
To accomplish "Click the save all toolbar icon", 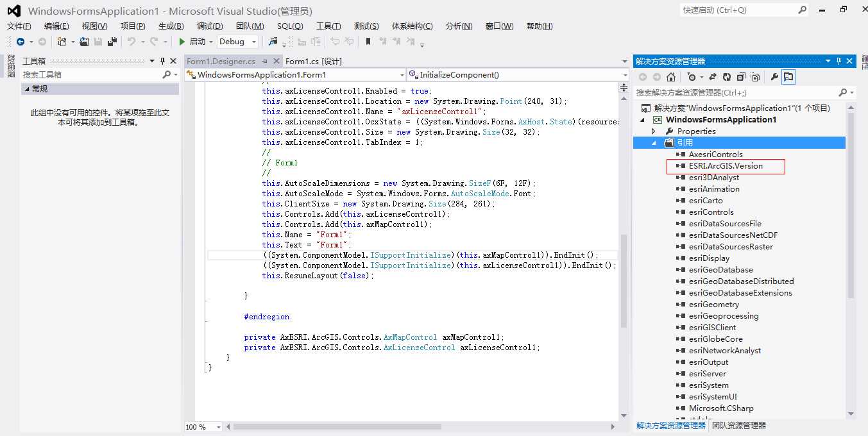I will [x=112, y=42].
